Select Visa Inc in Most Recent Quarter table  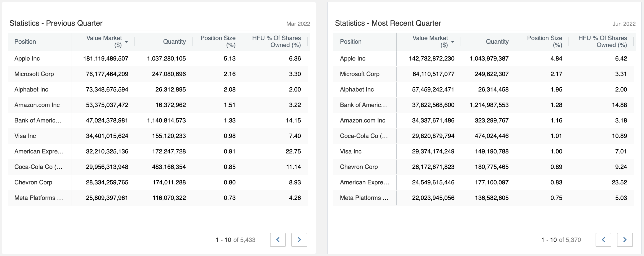pos(351,151)
